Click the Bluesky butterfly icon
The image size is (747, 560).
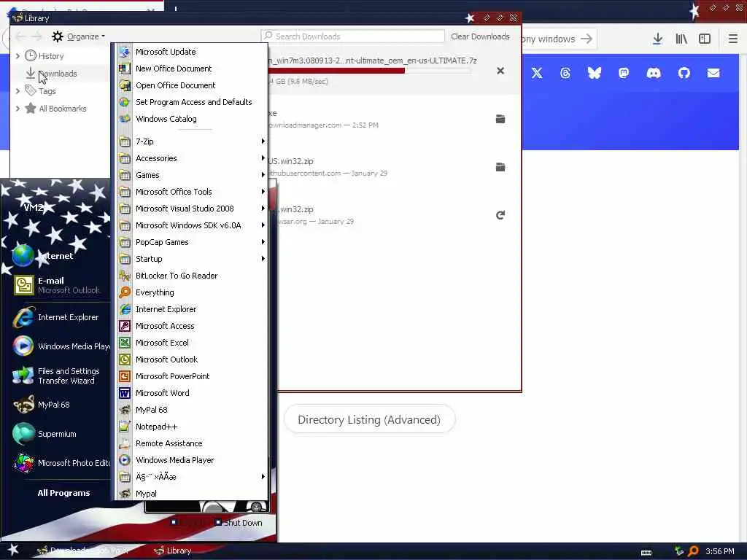point(594,73)
